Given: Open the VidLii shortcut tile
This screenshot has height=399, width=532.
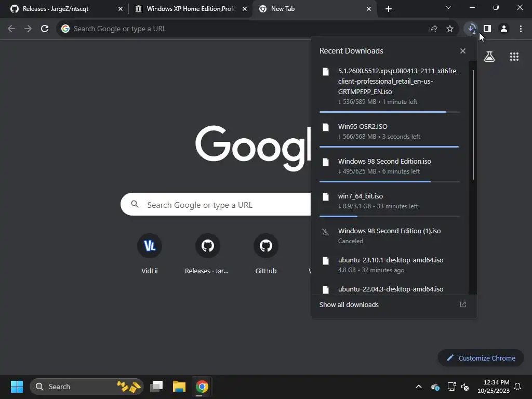Looking at the screenshot, I should point(150,254).
